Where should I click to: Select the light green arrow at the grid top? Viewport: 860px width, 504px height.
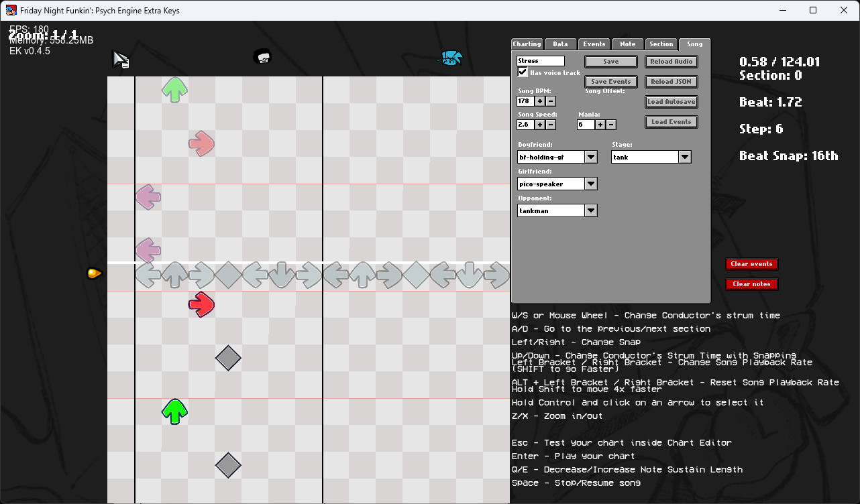click(x=174, y=88)
